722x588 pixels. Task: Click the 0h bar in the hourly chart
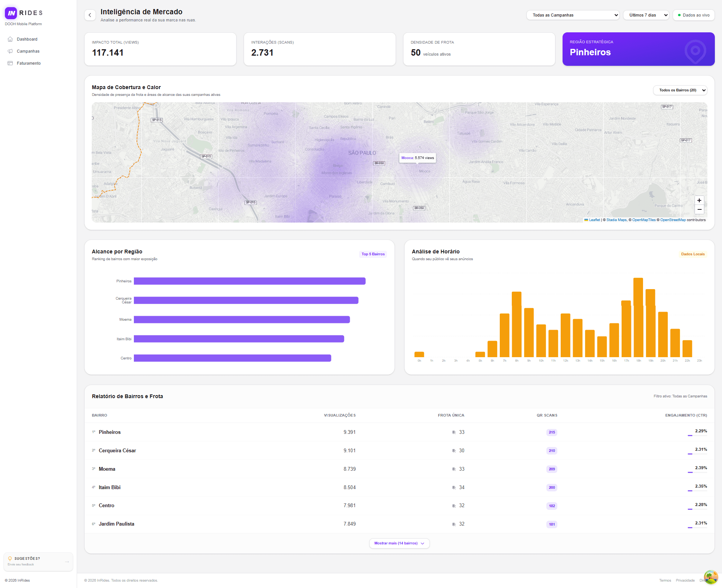pos(419,355)
